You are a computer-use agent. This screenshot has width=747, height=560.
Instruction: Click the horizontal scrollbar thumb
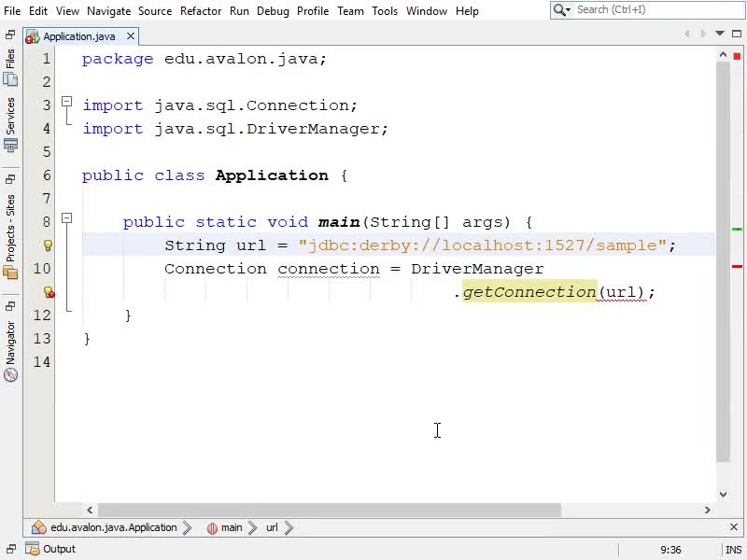[330, 510]
